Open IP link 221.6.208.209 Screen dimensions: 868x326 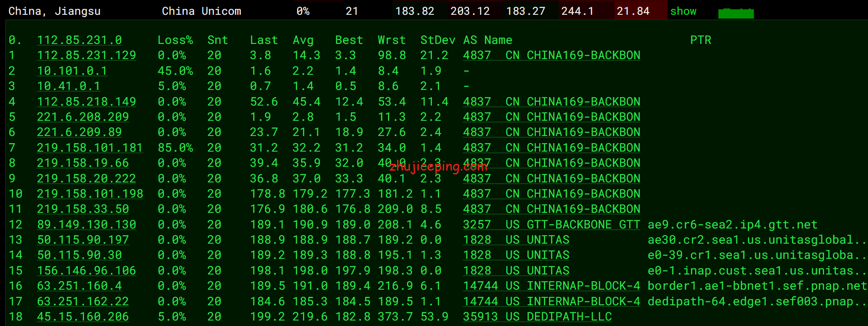[83, 117]
